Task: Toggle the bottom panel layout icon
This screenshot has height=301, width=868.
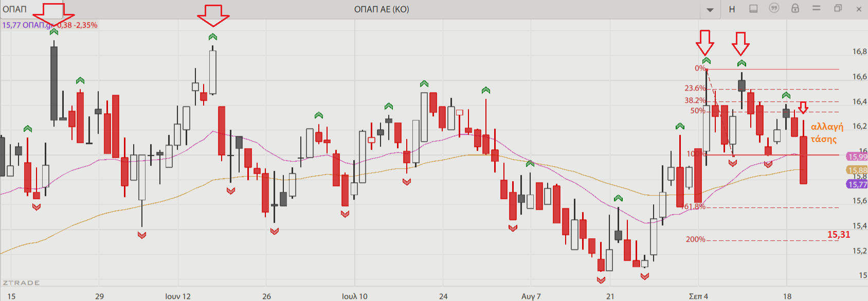Action: [x=753, y=9]
